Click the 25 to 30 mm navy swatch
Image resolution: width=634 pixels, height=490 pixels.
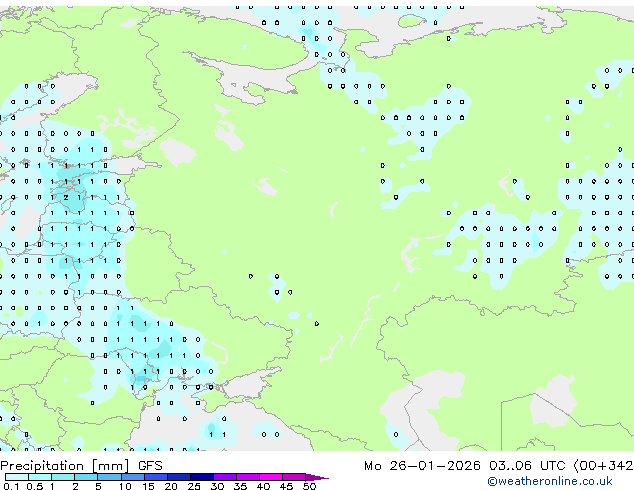[x=202, y=477]
